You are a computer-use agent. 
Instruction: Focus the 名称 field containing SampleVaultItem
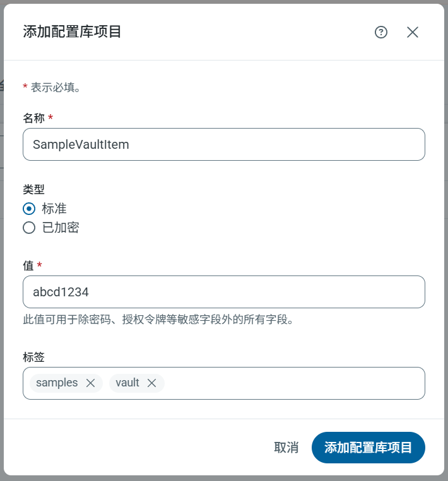223,144
